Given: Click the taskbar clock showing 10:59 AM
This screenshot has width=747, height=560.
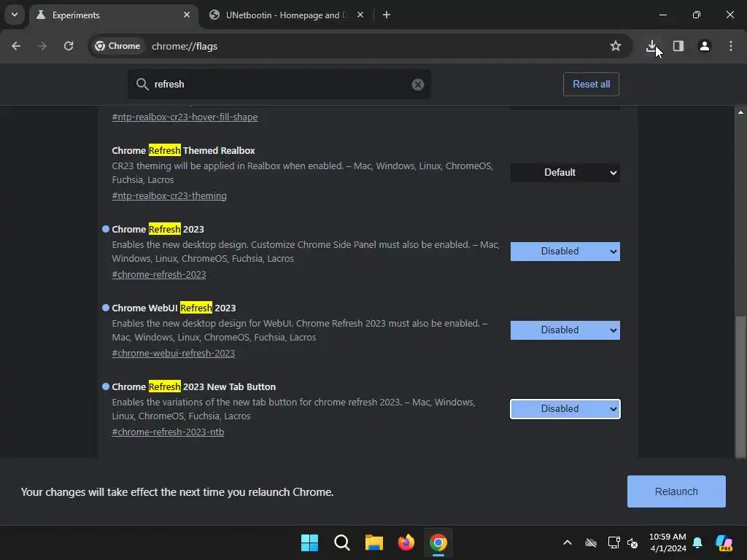Looking at the screenshot, I should click(667, 542).
